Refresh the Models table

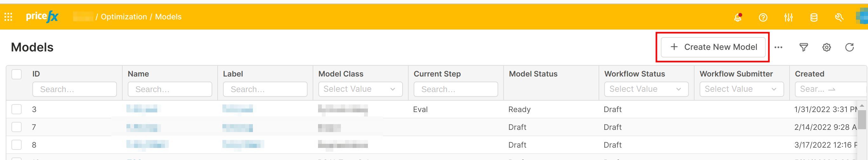850,48
